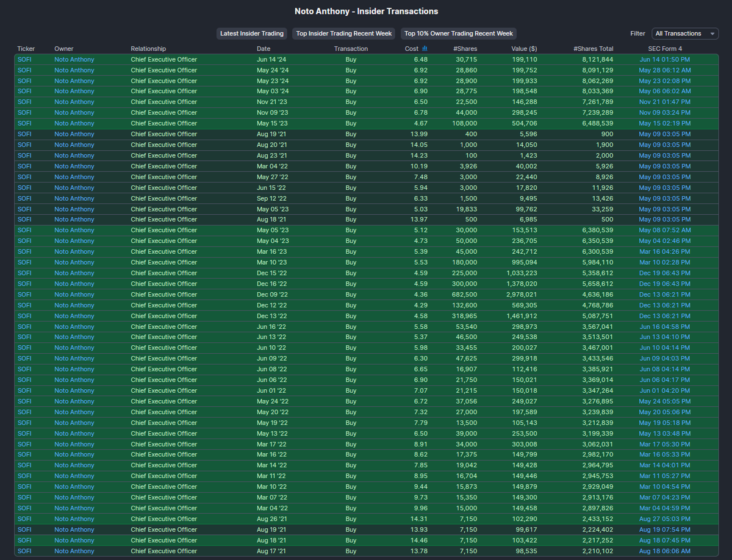Open the Jun 13 04:10 PM SEC filing
Viewport: 732px width, 560px height.
[665, 337]
